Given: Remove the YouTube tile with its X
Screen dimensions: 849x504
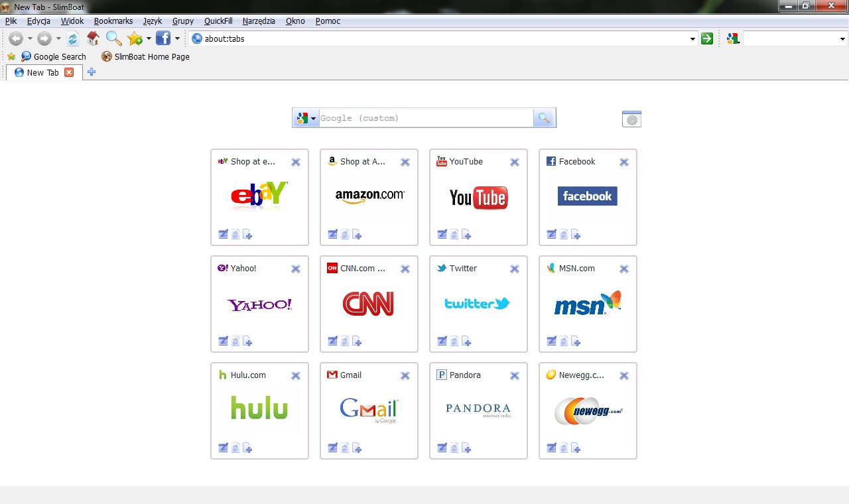Looking at the screenshot, I should click(515, 162).
